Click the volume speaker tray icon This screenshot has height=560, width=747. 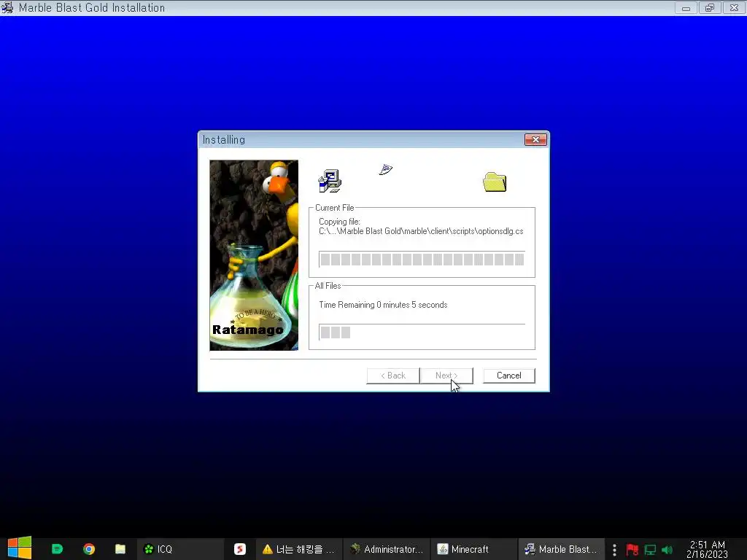tap(667, 550)
